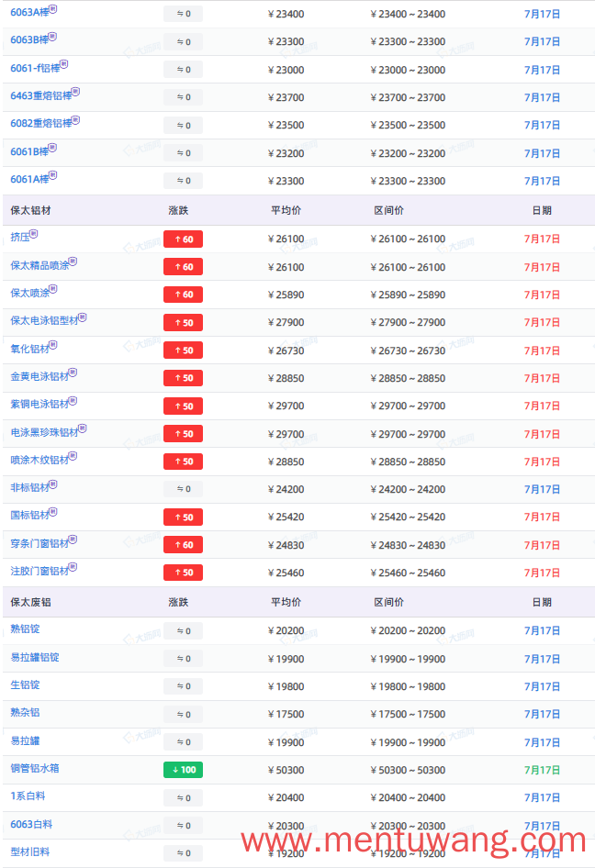
Task: Open the 易拉罐铝锭 link
Action: pyautogui.click(x=35, y=658)
